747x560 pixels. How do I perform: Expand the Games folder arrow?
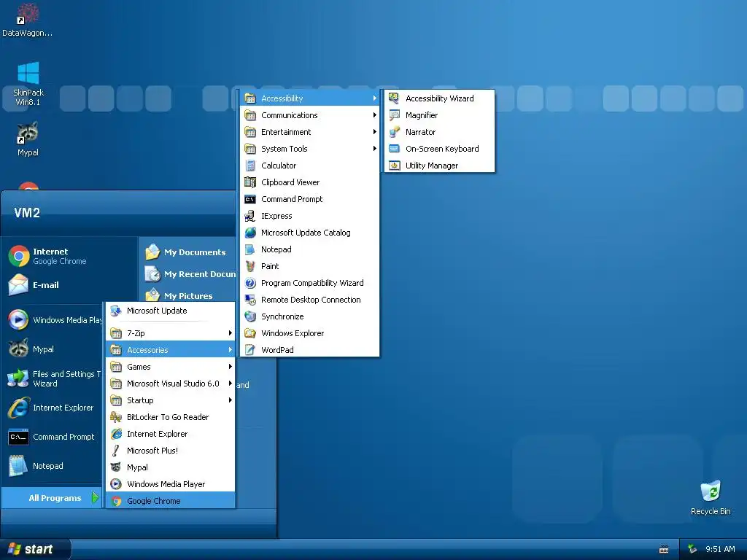tap(230, 367)
